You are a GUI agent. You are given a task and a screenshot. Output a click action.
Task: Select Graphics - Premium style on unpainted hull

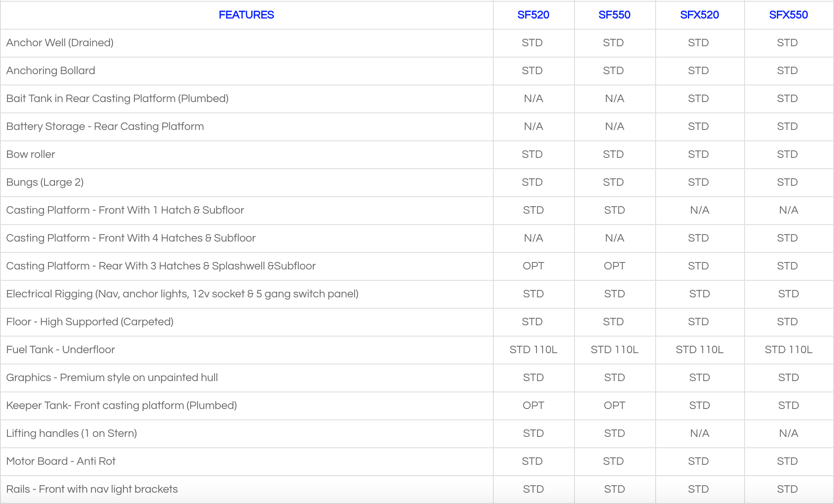point(112,378)
